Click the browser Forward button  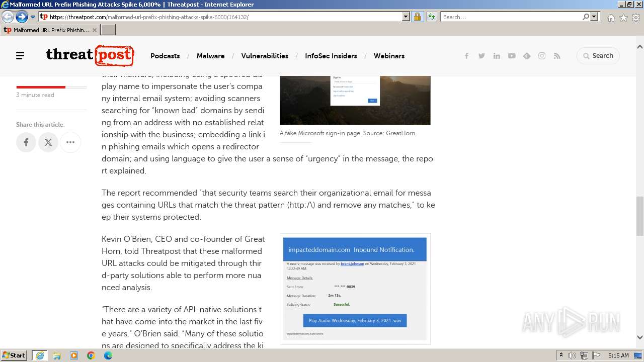(x=22, y=17)
